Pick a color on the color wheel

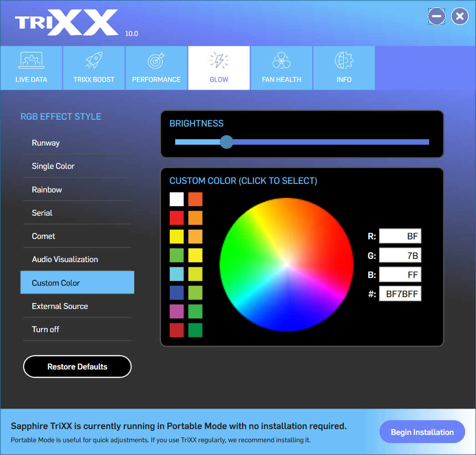pos(286,265)
